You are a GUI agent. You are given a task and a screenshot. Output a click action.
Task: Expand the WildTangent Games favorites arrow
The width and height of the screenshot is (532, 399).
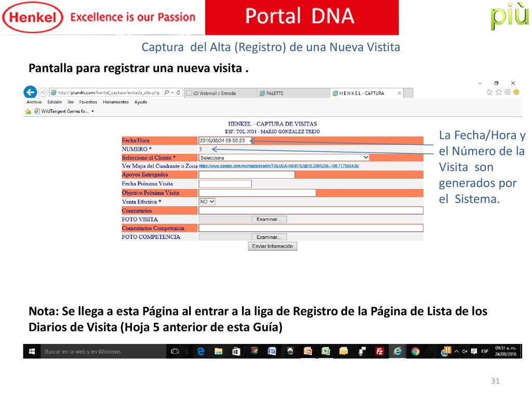tap(92, 111)
